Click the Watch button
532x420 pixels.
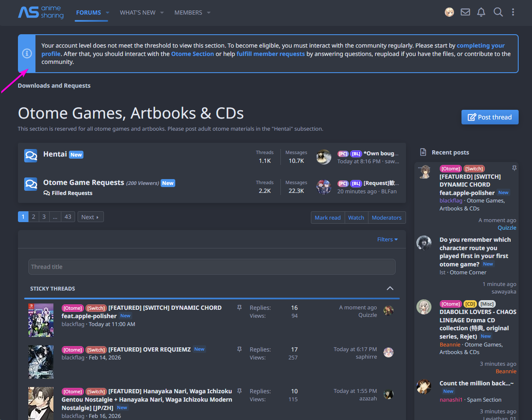pos(356,218)
